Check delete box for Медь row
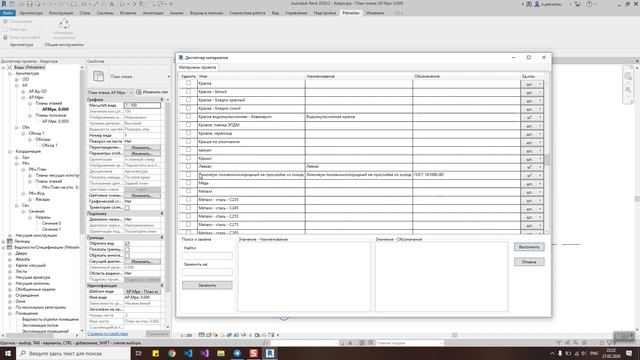 pyautogui.click(x=188, y=183)
